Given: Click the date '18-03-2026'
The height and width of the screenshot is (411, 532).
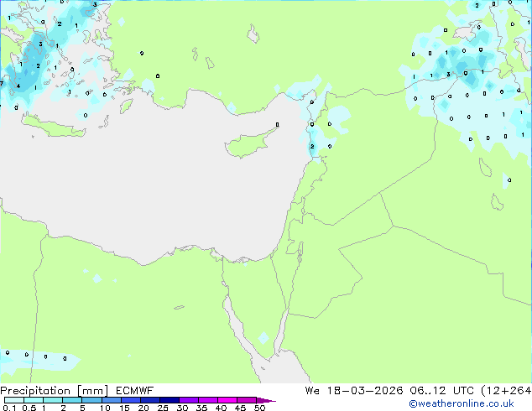Looking at the screenshot, I should 365,391.
